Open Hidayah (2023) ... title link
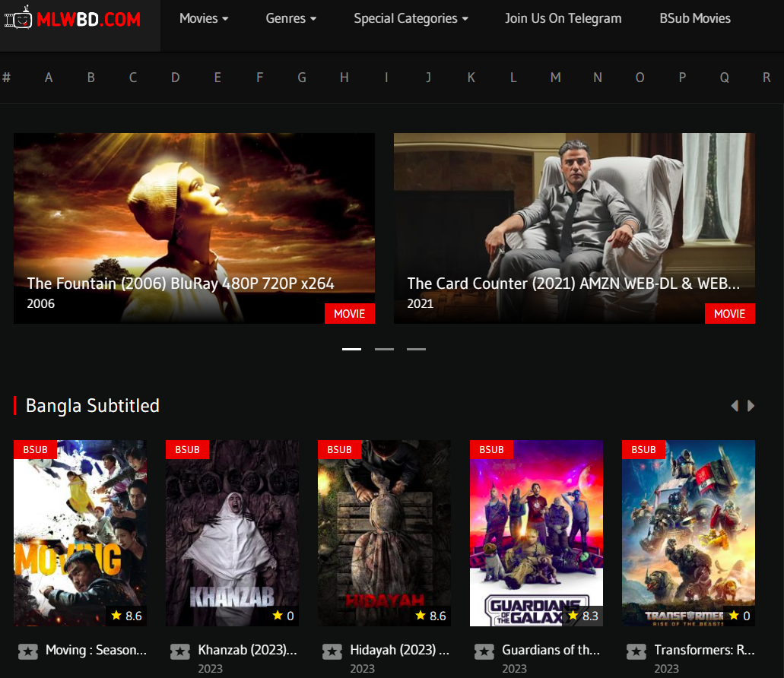This screenshot has height=678, width=784. [399, 650]
